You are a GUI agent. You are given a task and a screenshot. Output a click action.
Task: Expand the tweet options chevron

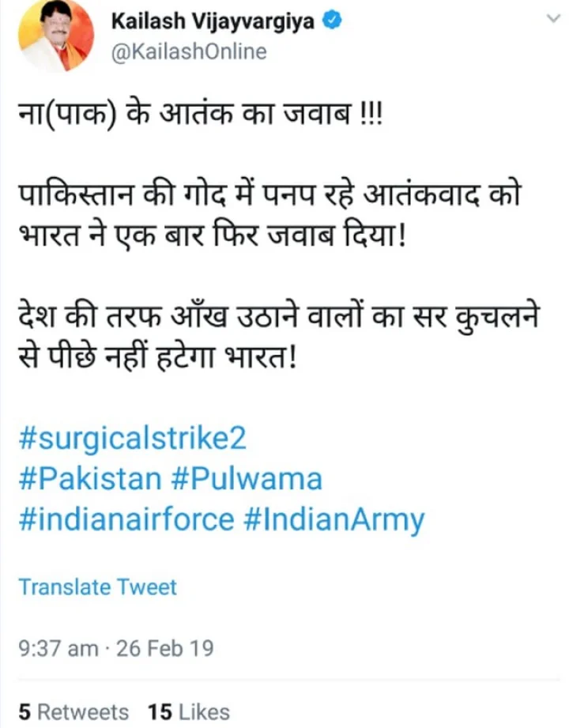(x=553, y=18)
